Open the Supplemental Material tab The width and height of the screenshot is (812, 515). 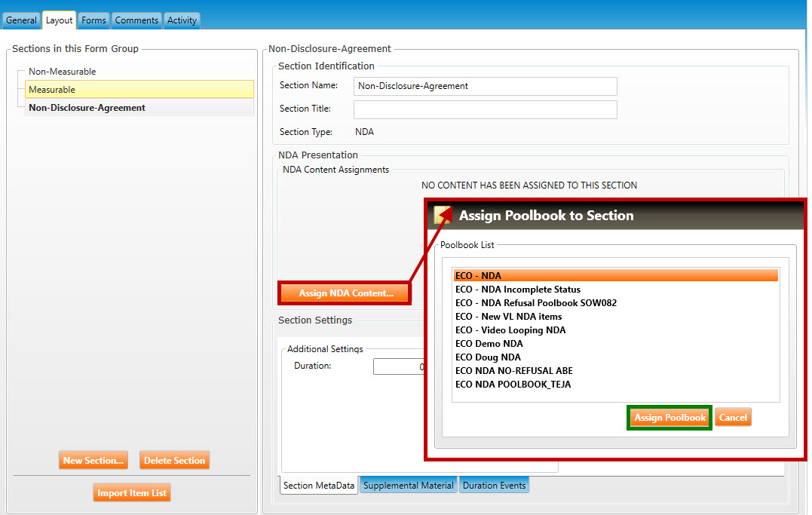tap(408, 486)
